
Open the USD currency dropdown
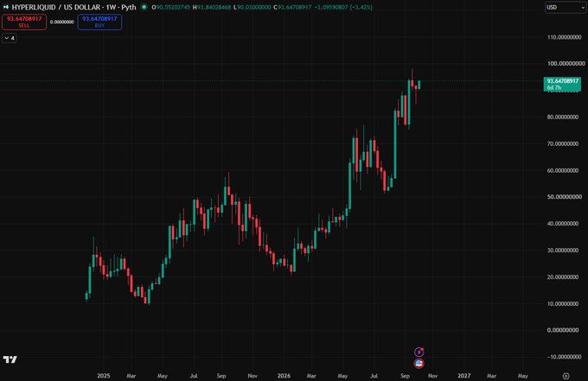tap(566, 7)
